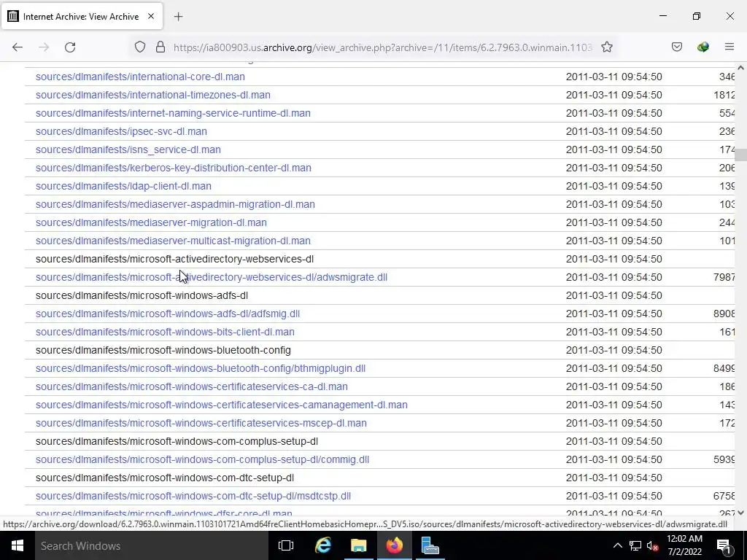The image size is (747, 560).
Task: Bookmark this page with the star
Action: pos(606,47)
